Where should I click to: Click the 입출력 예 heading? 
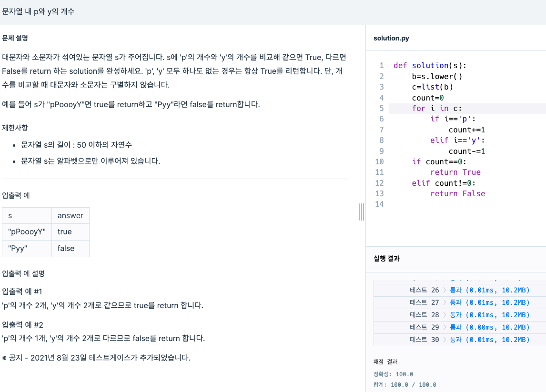(x=16, y=195)
